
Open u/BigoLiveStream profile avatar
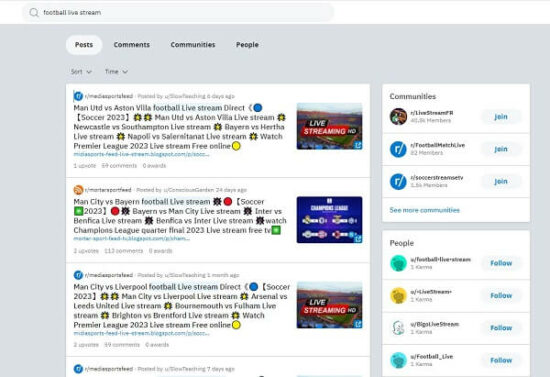pos(398,328)
